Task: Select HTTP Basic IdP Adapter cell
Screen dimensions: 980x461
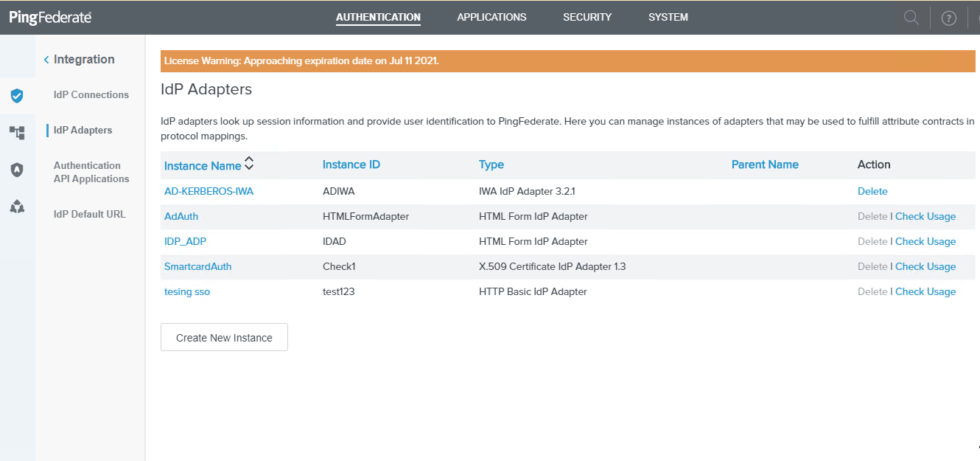Action: click(533, 291)
